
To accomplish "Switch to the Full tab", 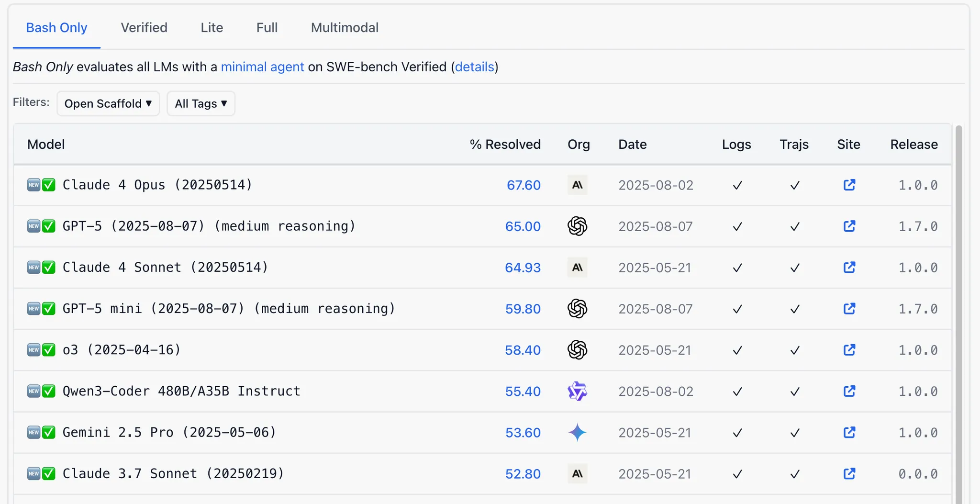I will pyautogui.click(x=267, y=28).
